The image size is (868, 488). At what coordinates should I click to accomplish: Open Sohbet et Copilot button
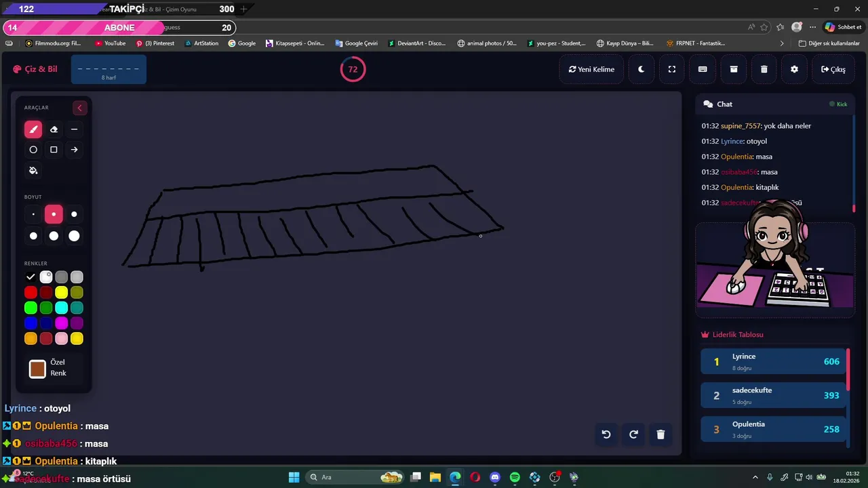[843, 27]
